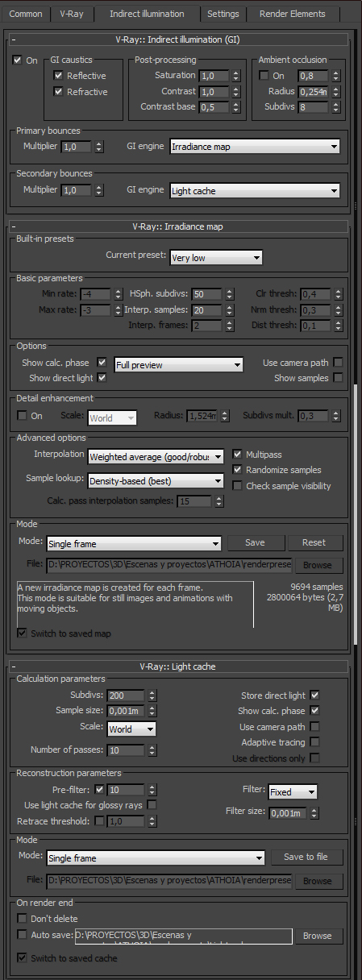Screen dimensions: 362x980
Task: Adjust the Ambient occlusion Radius spinner
Action: pos(335,92)
